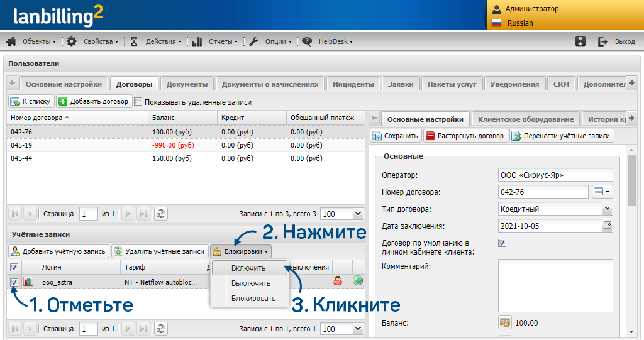Click the puzzle icon beside Объекты

click(x=11, y=41)
